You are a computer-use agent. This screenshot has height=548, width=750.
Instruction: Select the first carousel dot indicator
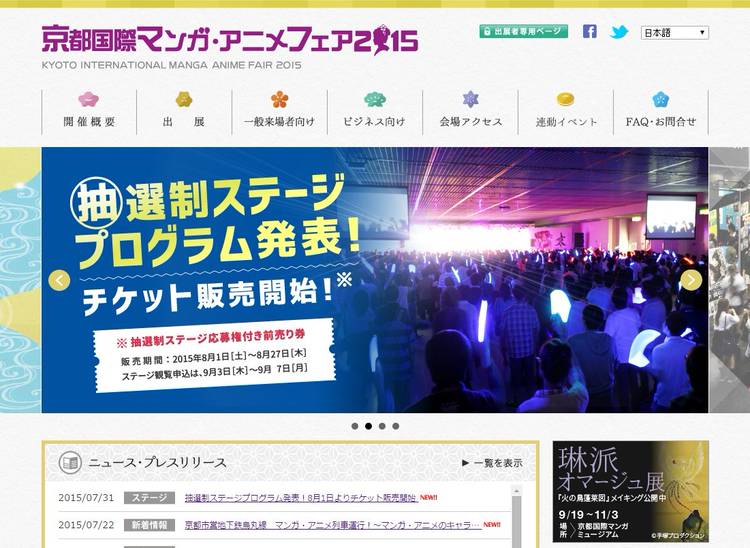[354, 426]
